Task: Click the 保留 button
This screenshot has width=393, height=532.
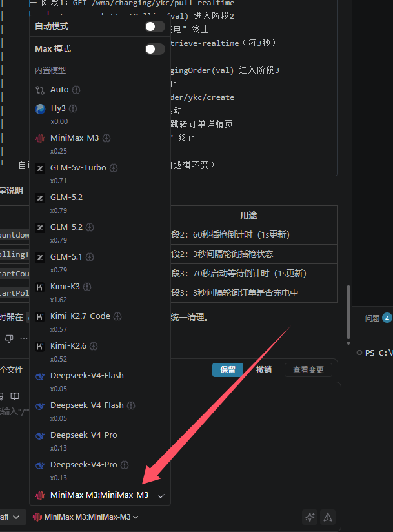Action: click(228, 369)
